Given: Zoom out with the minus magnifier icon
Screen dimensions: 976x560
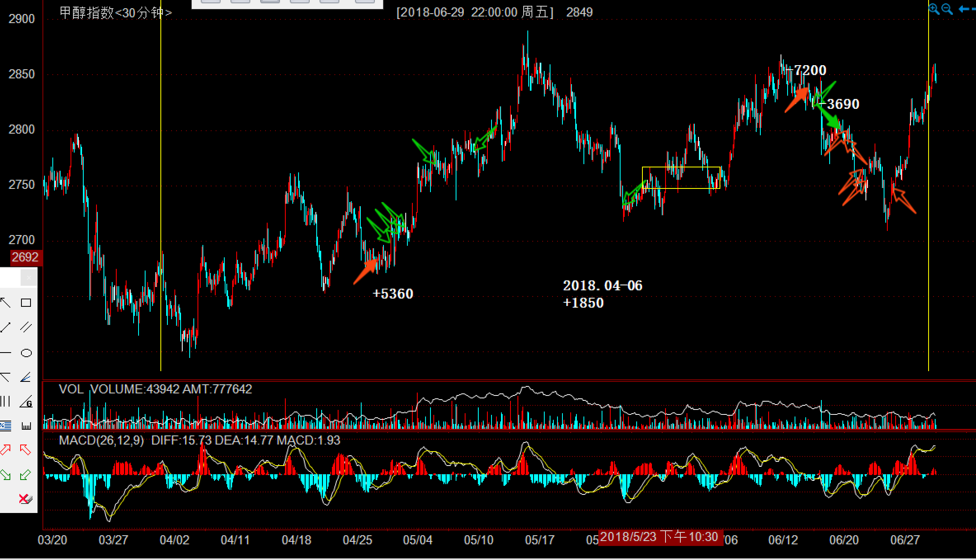Looking at the screenshot, I should click(947, 9).
